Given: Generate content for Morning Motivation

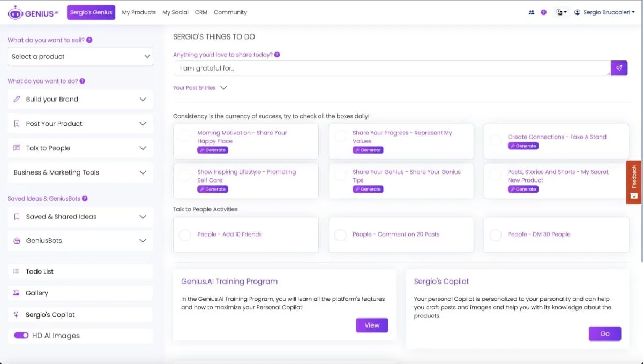Looking at the screenshot, I should (x=213, y=150).
